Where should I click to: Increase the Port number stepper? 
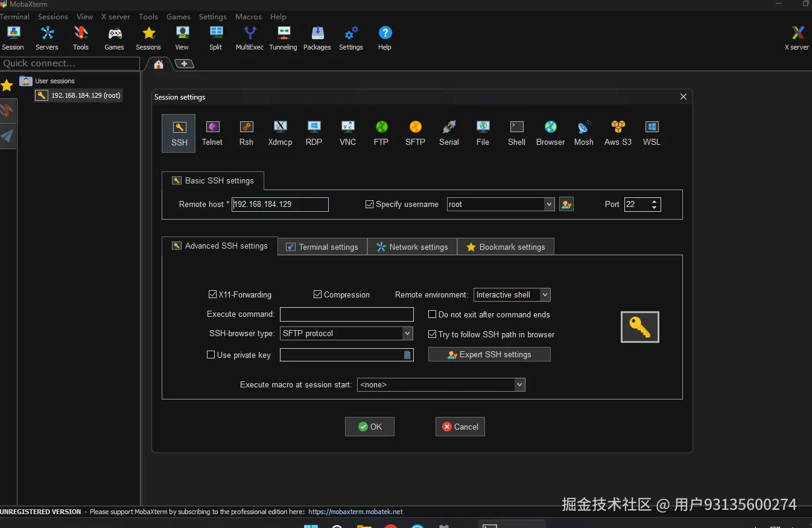click(655, 201)
